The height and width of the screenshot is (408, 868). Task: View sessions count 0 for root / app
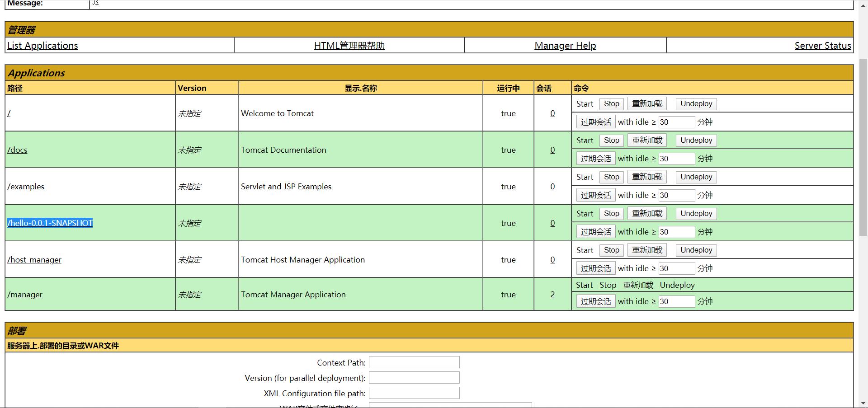(x=552, y=113)
